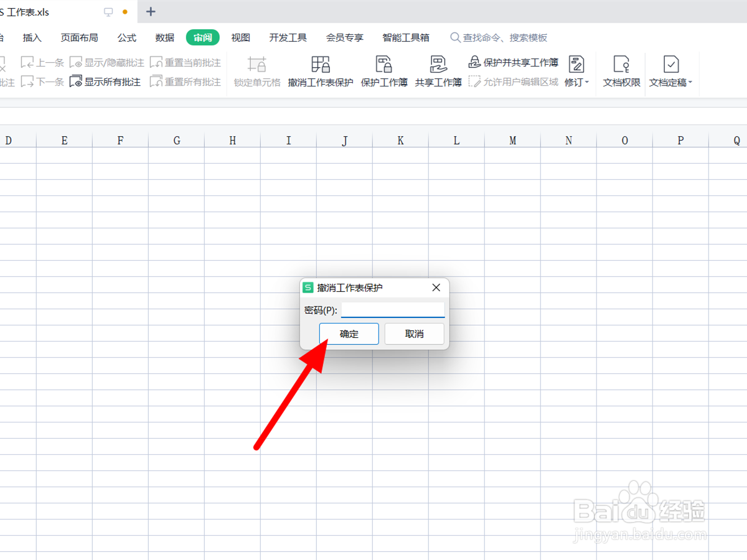Select column header L
Viewport: 747px width, 560px height.
point(457,141)
